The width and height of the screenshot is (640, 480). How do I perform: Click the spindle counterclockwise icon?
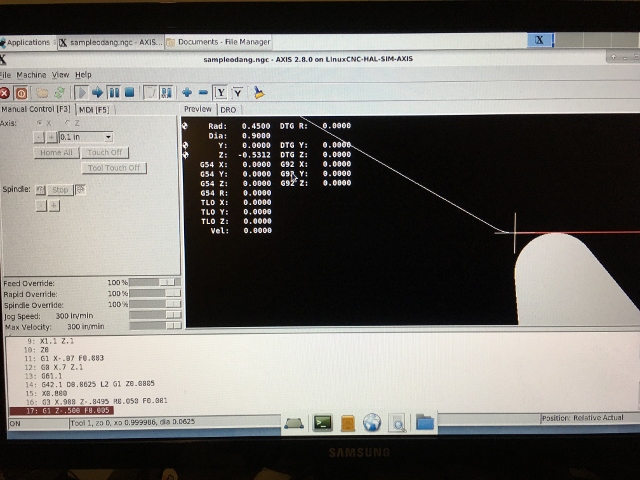tap(40, 190)
